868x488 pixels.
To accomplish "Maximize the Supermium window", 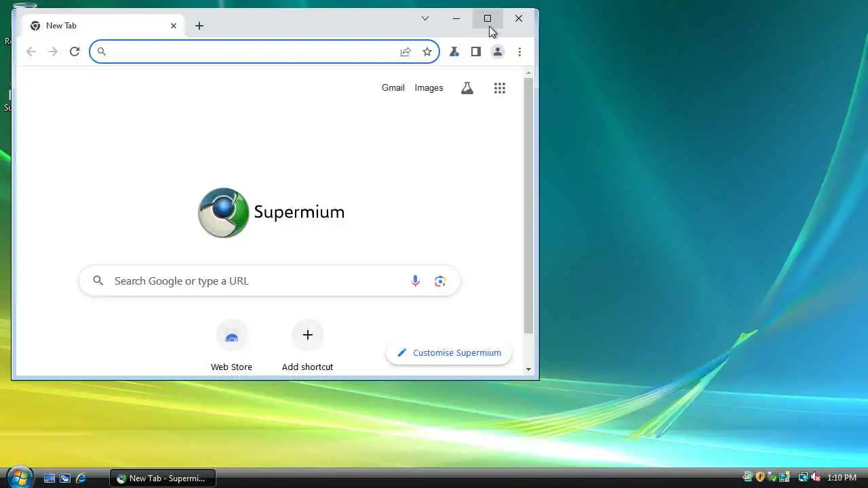I will coord(488,18).
